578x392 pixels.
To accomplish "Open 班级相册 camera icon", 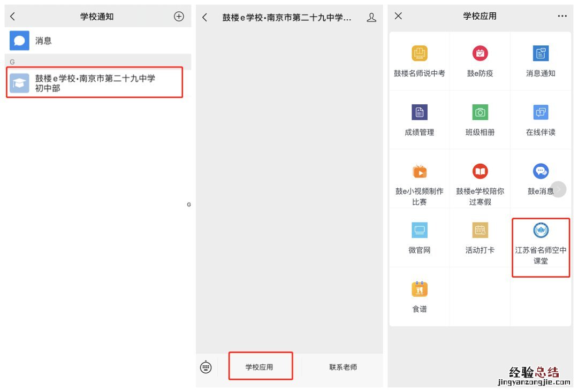I will (480, 113).
